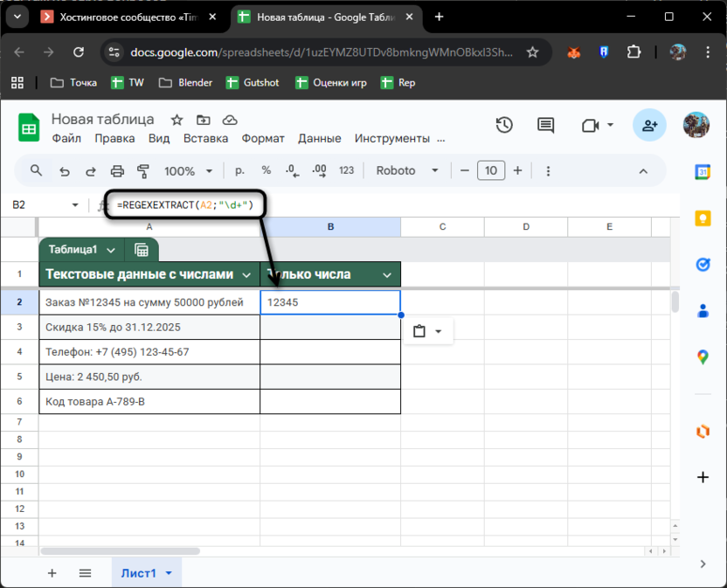Open comments with the comment icon
Image resolution: width=727 pixels, height=588 pixels.
tap(545, 125)
